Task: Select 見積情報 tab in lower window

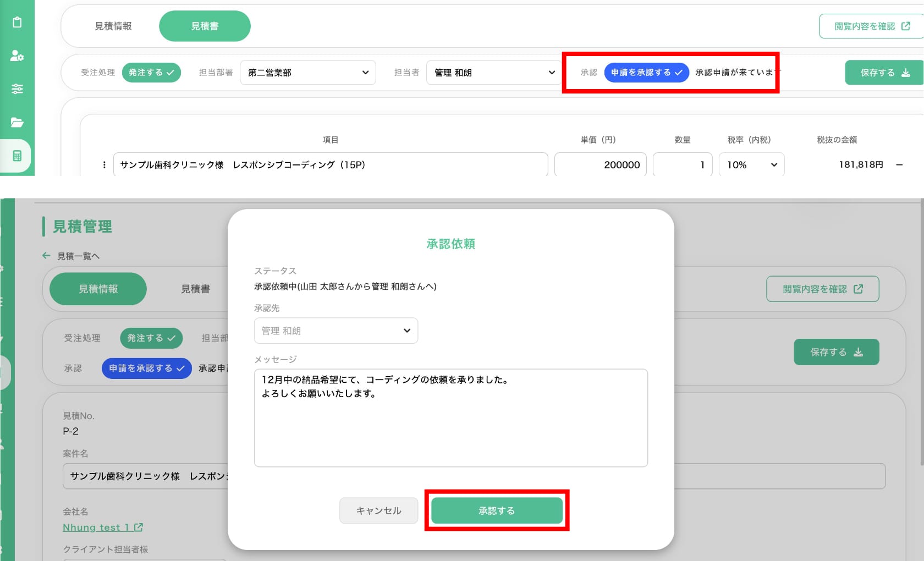Action: tap(98, 289)
